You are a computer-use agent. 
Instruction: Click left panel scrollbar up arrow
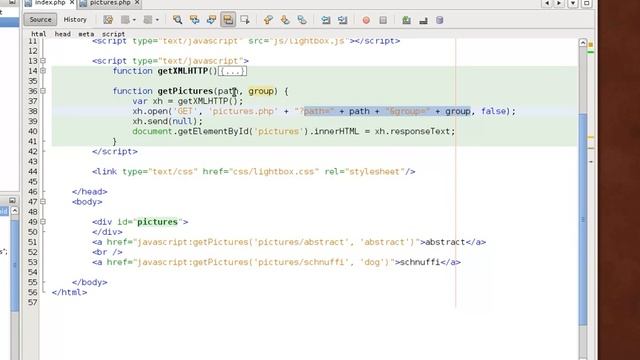[14, 211]
